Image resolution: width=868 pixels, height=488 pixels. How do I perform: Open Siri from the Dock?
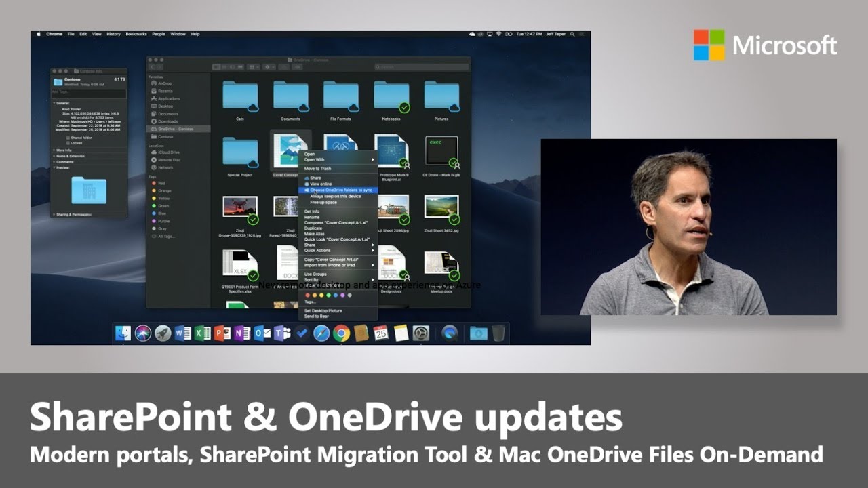142,333
